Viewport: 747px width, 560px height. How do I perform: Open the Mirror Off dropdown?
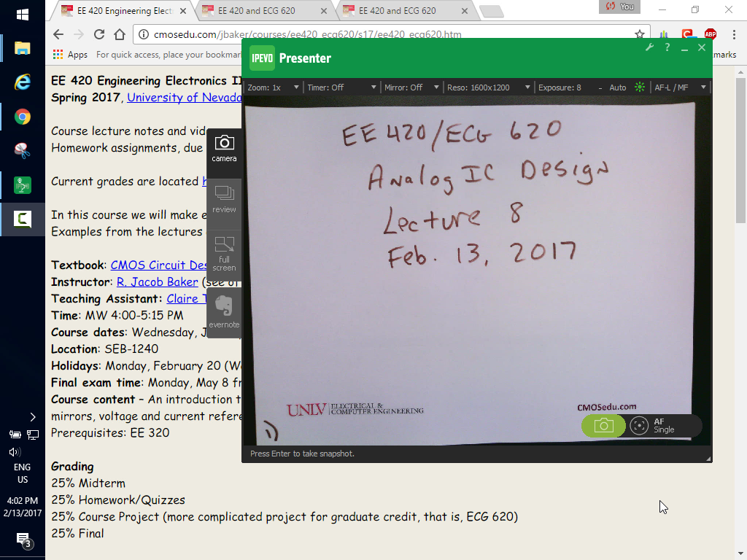411,87
